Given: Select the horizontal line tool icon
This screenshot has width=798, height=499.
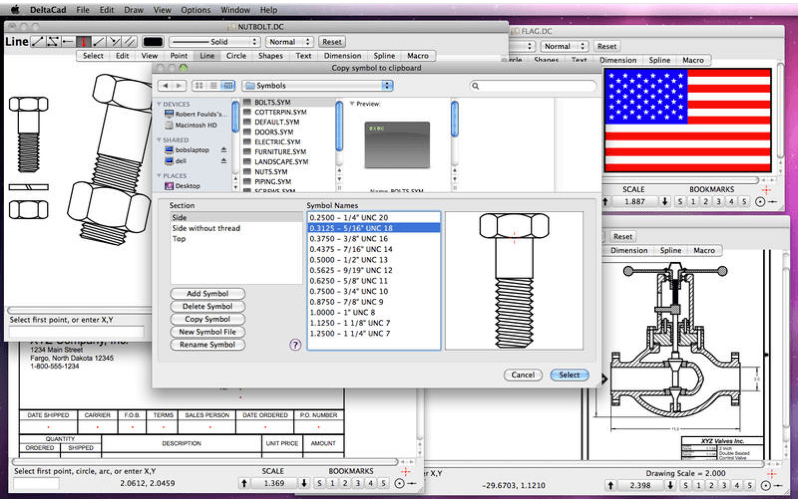Looking at the screenshot, I should click(x=68, y=42).
